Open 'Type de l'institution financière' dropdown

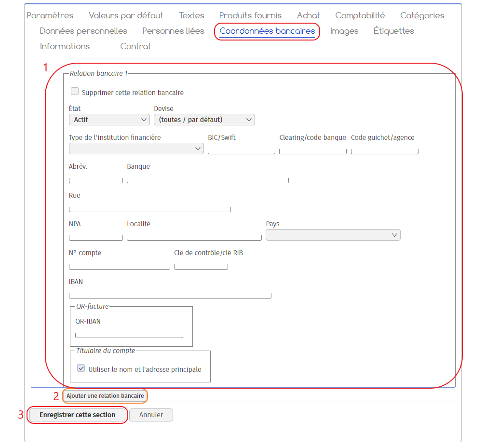coord(136,149)
